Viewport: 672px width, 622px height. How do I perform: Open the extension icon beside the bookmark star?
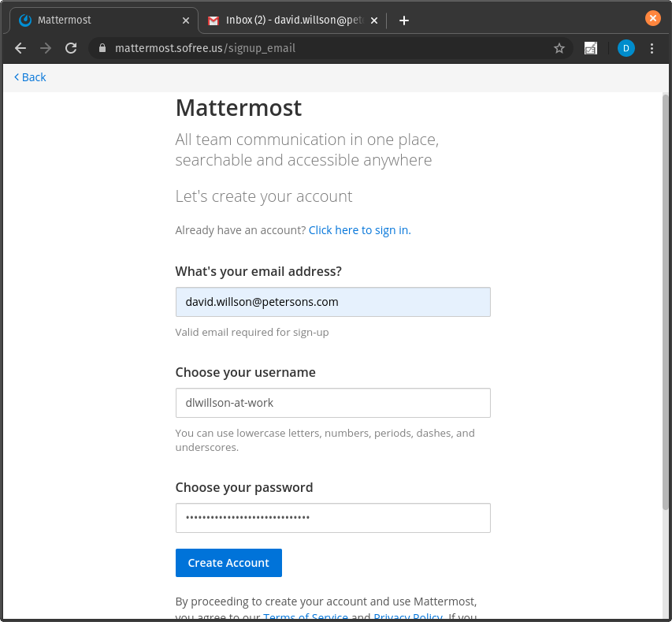591,48
